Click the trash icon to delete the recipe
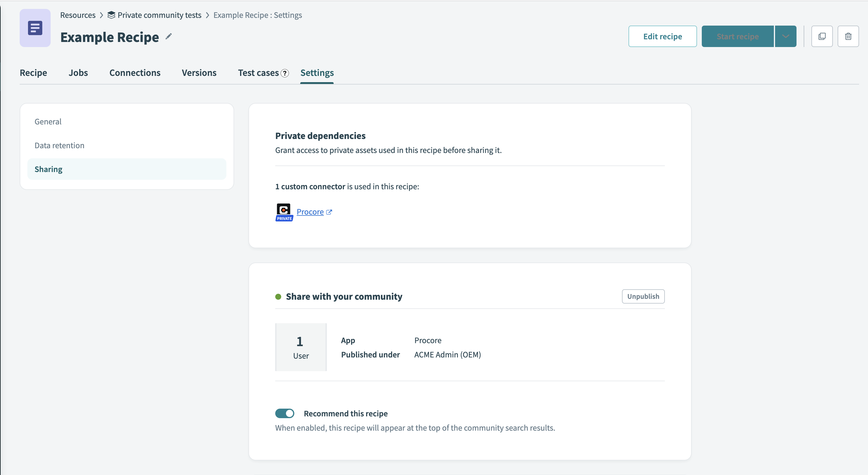 [x=848, y=36]
